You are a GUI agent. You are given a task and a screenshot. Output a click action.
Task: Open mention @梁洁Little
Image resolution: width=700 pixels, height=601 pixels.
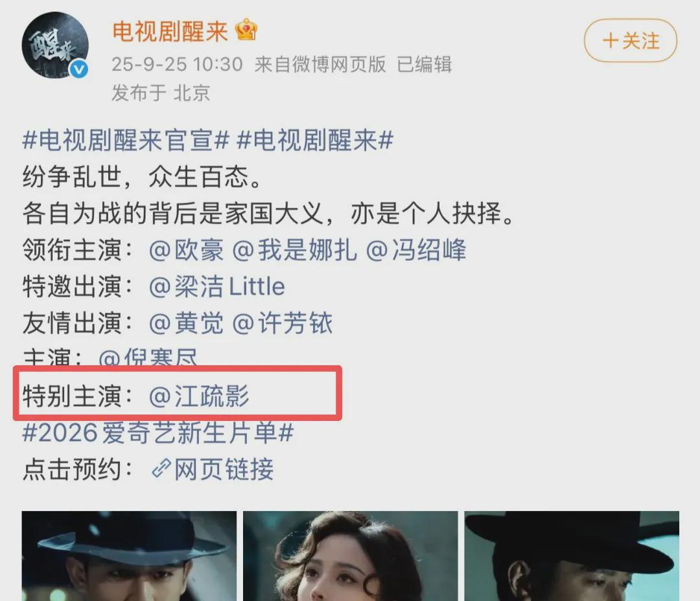pos(217,286)
